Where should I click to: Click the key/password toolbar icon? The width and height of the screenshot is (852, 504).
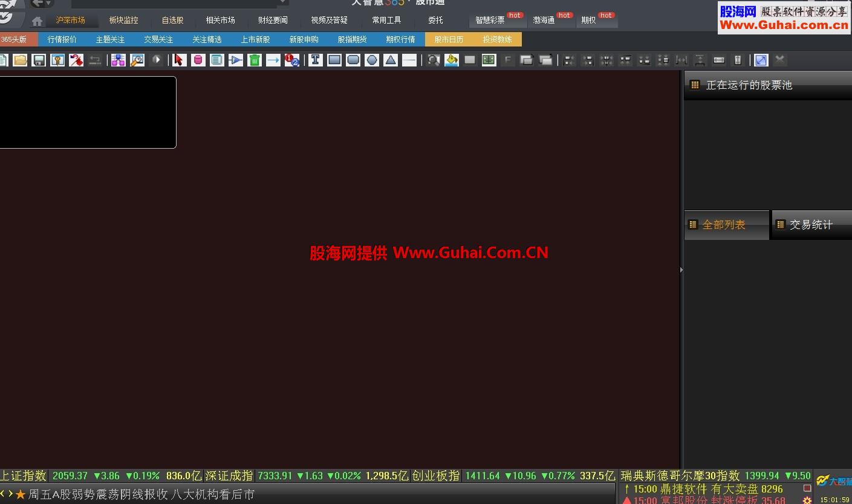tap(57, 60)
